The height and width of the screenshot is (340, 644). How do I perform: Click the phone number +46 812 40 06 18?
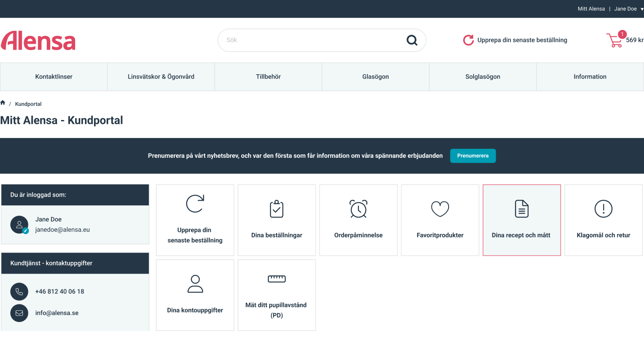[x=60, y=292]
